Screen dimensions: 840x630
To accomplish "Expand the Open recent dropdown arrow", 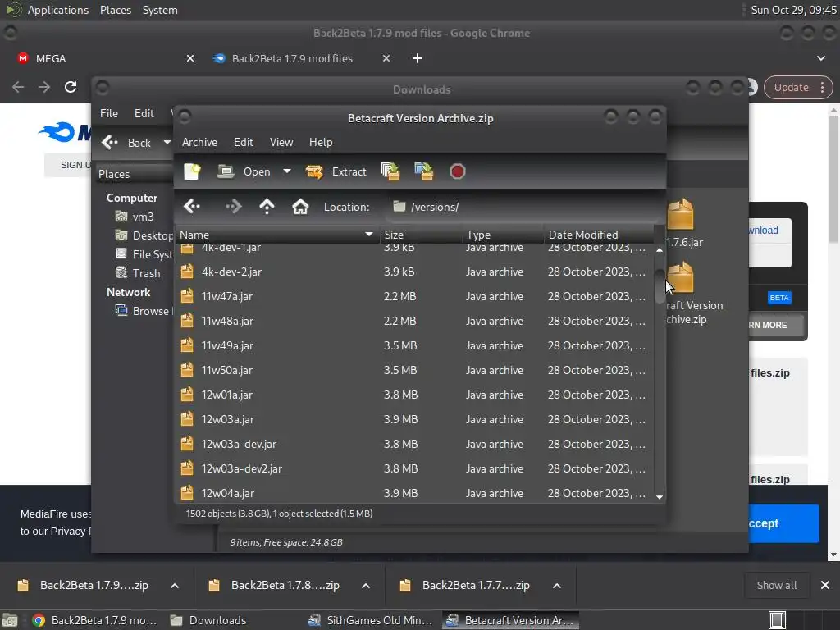I will [287, 171].
